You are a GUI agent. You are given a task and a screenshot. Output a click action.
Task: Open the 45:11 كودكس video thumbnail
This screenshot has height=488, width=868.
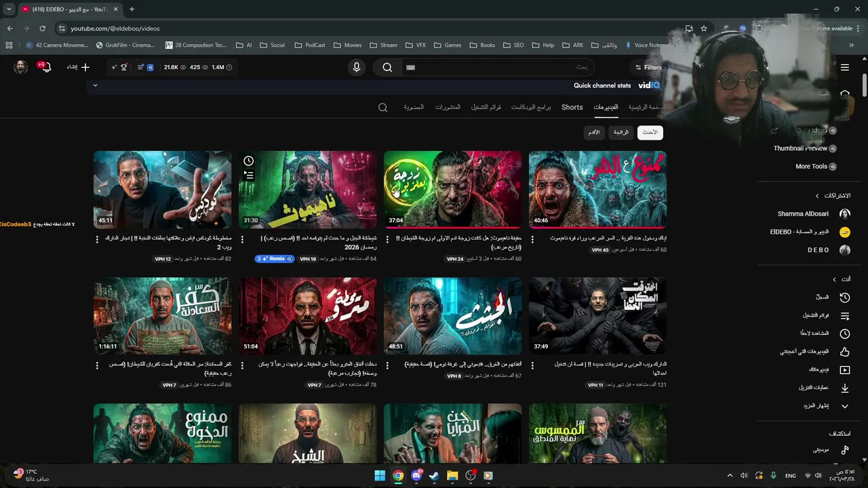point(162,190)
